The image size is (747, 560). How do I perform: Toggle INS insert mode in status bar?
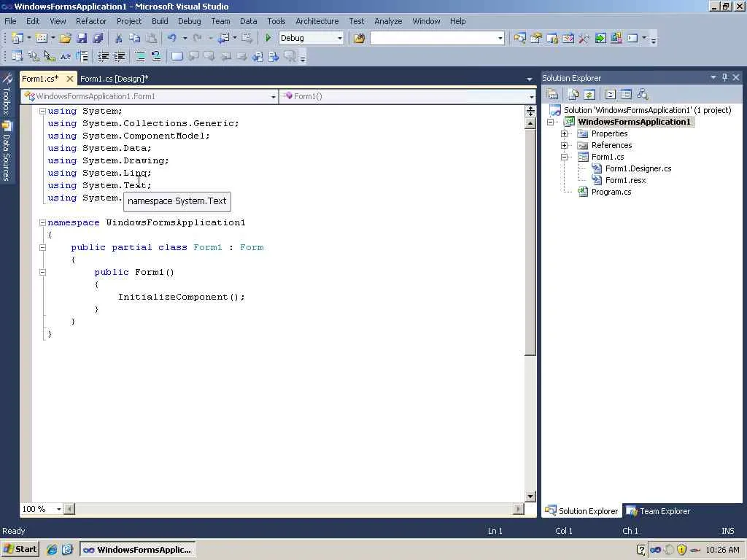point(727,531)
